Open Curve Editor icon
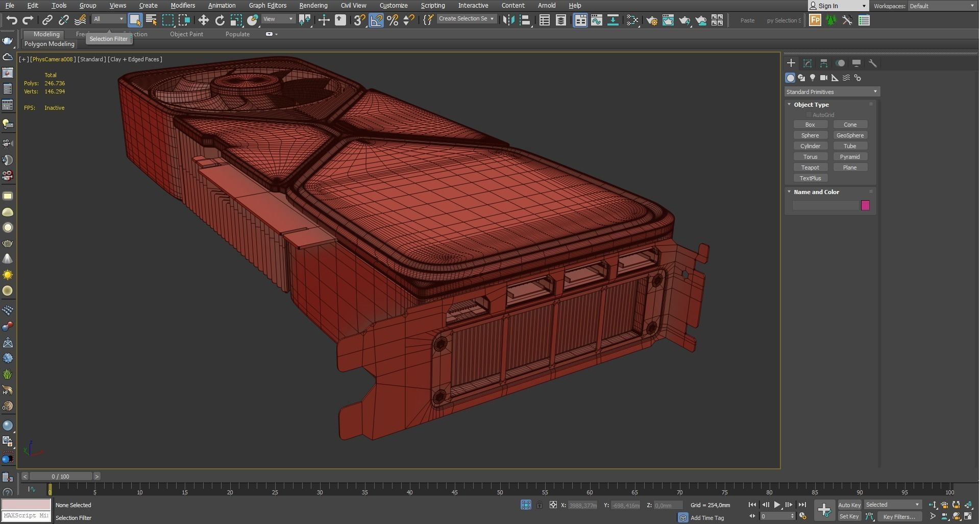The image size is (980, 524). coord(597,20)
